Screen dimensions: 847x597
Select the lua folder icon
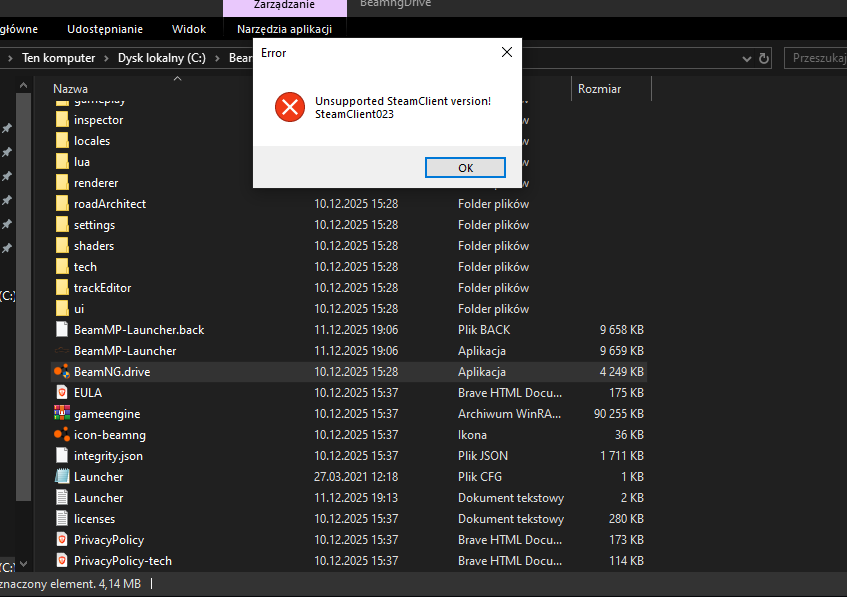62,162
